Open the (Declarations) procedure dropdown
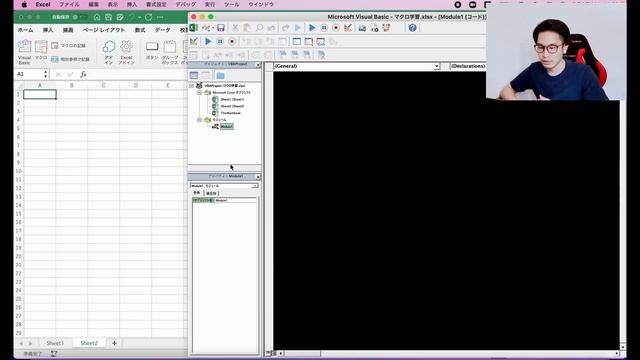The height and width of the screenshot is (360, 640). pyautogui.click(x=468, y=66)
